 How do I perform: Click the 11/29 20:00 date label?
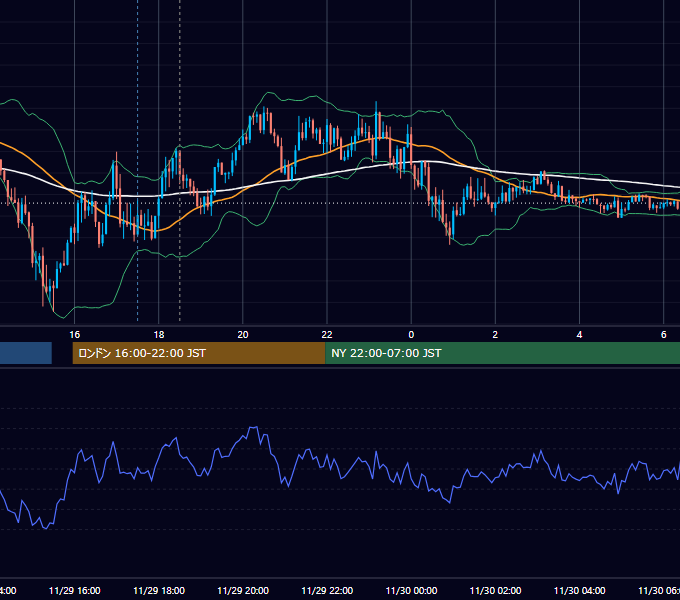coord(243,590)
